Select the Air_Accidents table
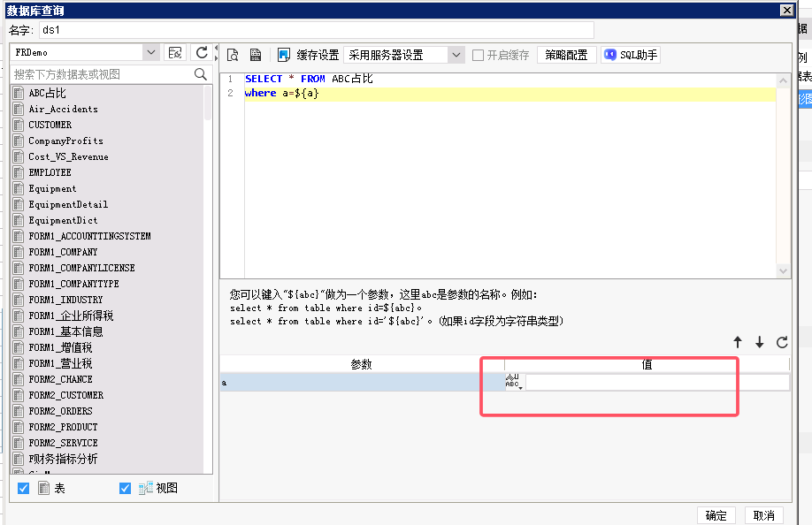The image size is (812, 525). coord(108,109)
